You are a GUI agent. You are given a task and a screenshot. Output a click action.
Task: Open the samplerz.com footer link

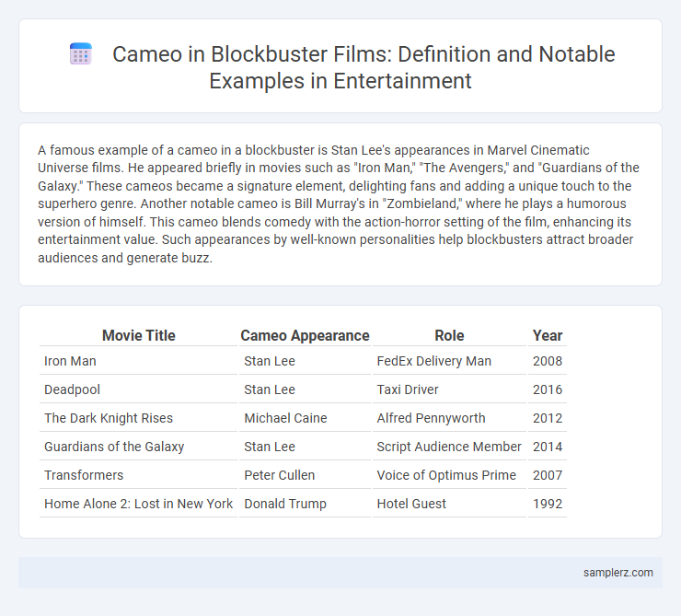pyautogui.click(x=618, y=573)
